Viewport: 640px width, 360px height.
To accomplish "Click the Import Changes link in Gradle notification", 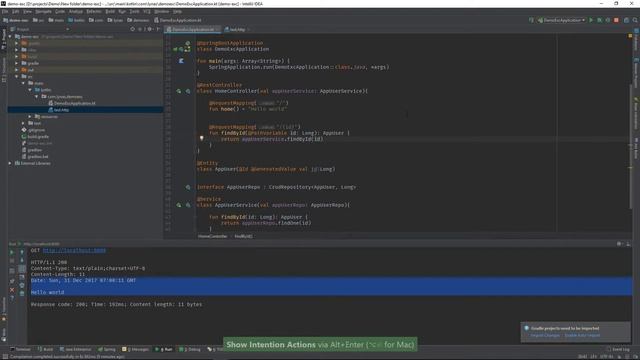I will [545, 336].
